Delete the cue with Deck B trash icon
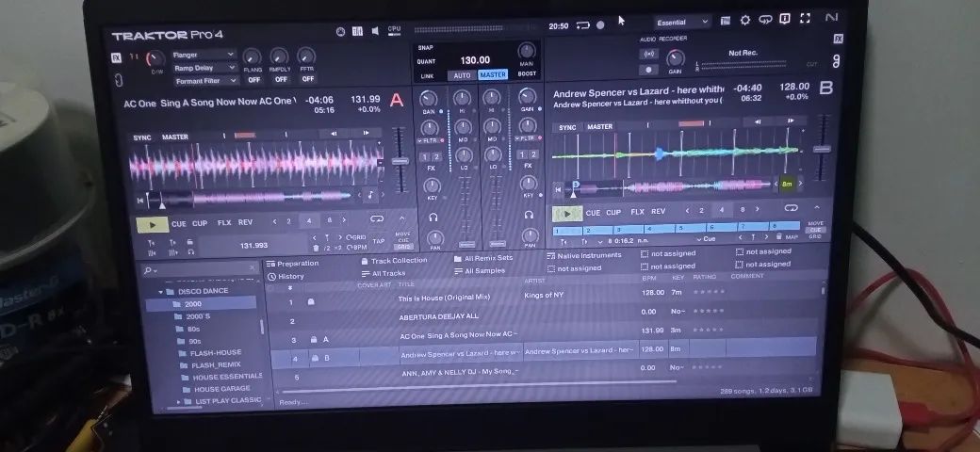This screenshot has width=980, height=452. (x=778, y=236)
